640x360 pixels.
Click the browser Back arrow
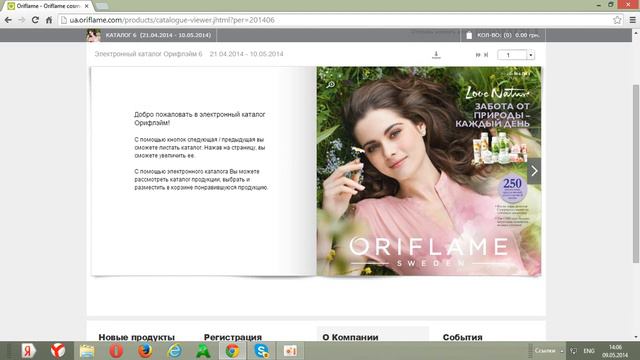[8, 20]
